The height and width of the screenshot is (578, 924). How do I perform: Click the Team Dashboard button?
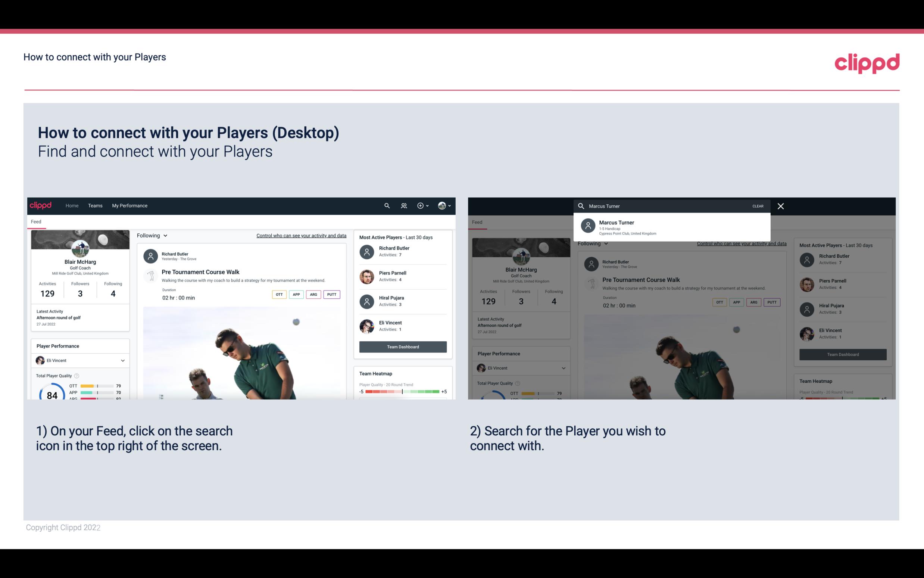tap(402, 346)
